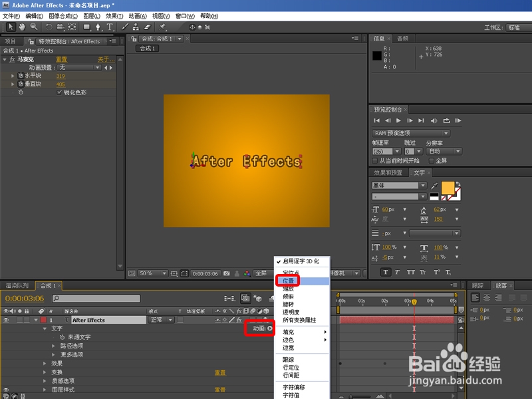Toggle the sharpen colors checkbox
The image size is (532, 399).
[59, 92]
